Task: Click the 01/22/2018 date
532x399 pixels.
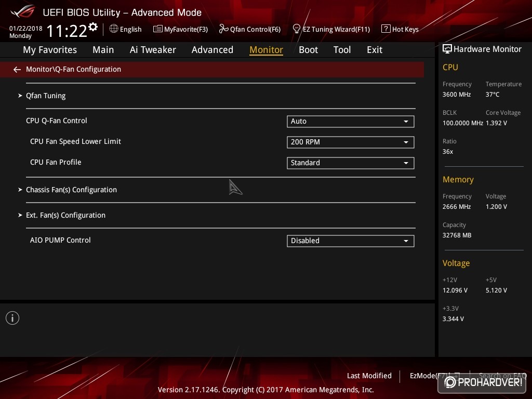Action: tap(26, 29)
